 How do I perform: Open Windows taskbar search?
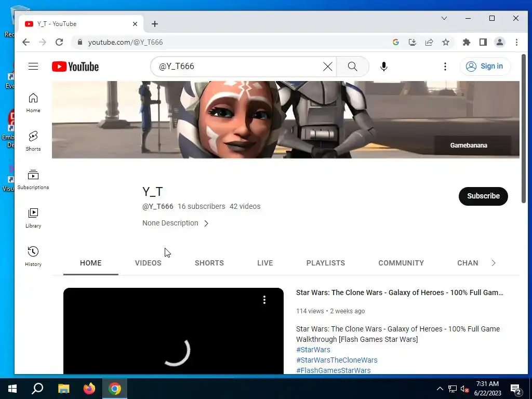pos(37,389)
